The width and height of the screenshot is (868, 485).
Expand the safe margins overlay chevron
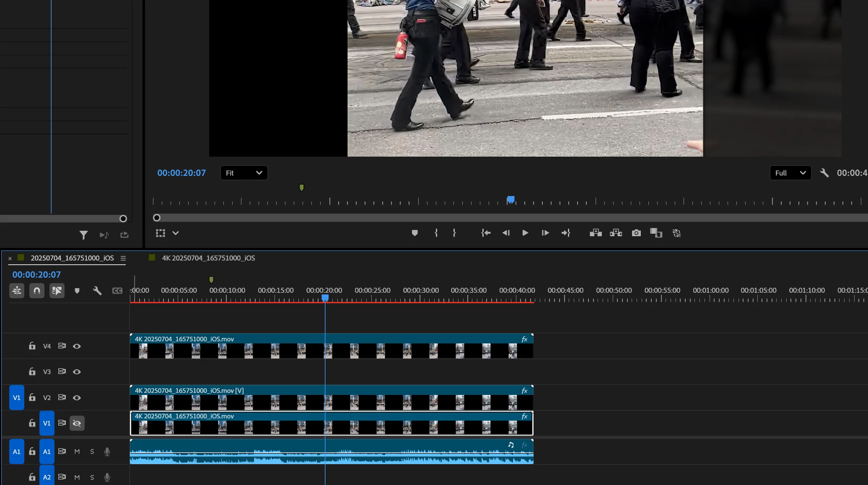176,233
